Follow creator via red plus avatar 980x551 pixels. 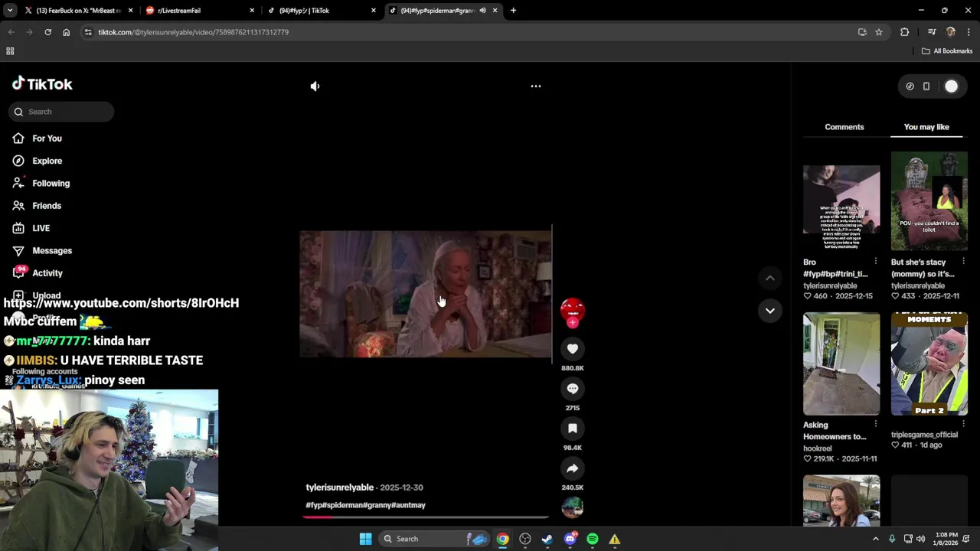(572, 322)
